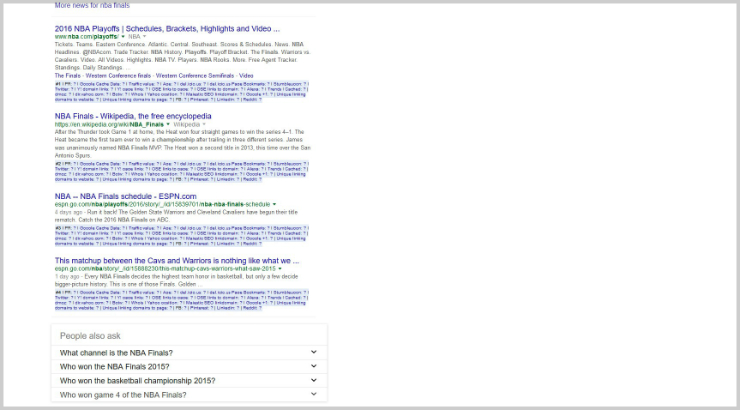740x410 pixels.
Task: Select question 'Who won the NBA Finals 2015?'
Action: click(x=115, y=367)
